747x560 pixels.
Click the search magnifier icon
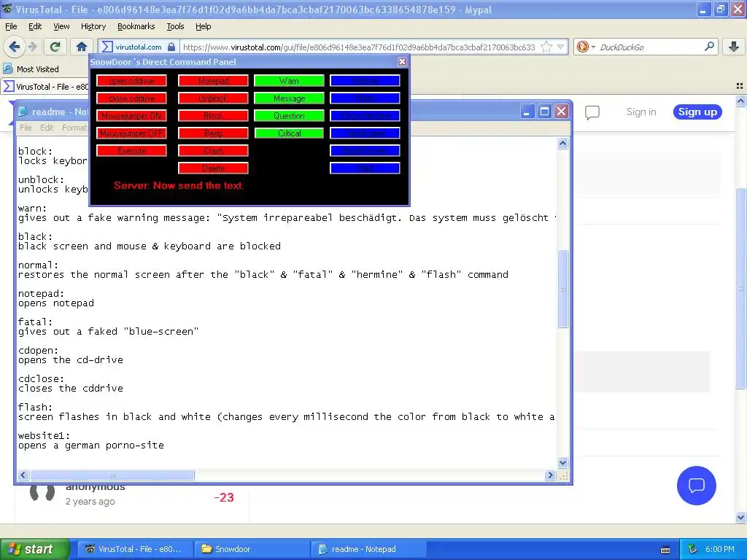709,47
